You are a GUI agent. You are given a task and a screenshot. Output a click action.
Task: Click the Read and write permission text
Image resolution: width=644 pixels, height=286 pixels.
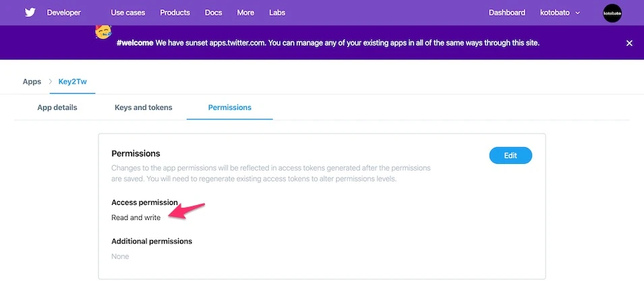click(x=136, y=218)
